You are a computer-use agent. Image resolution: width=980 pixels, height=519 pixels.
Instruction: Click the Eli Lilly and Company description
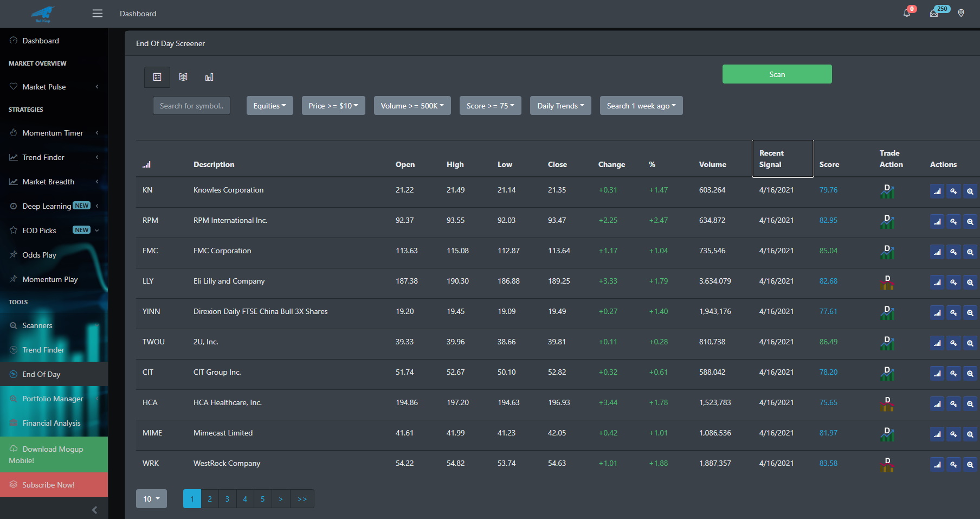229,281
